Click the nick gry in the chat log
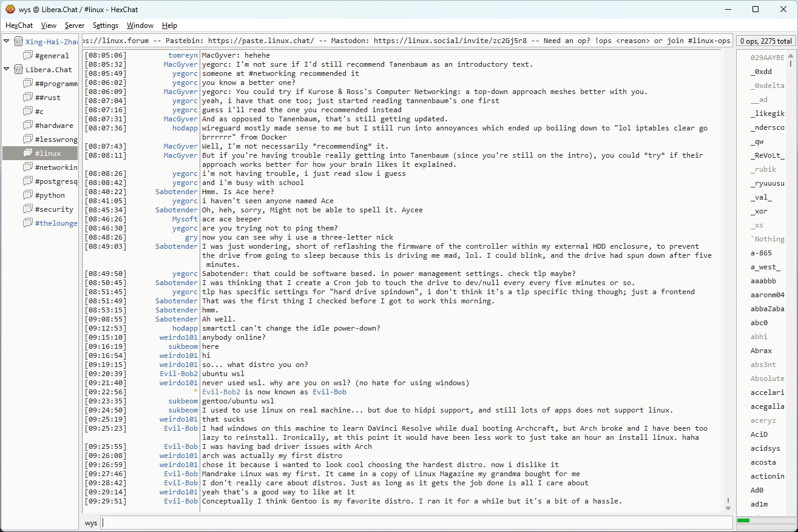Screen dimensions: 798x532 191,237
